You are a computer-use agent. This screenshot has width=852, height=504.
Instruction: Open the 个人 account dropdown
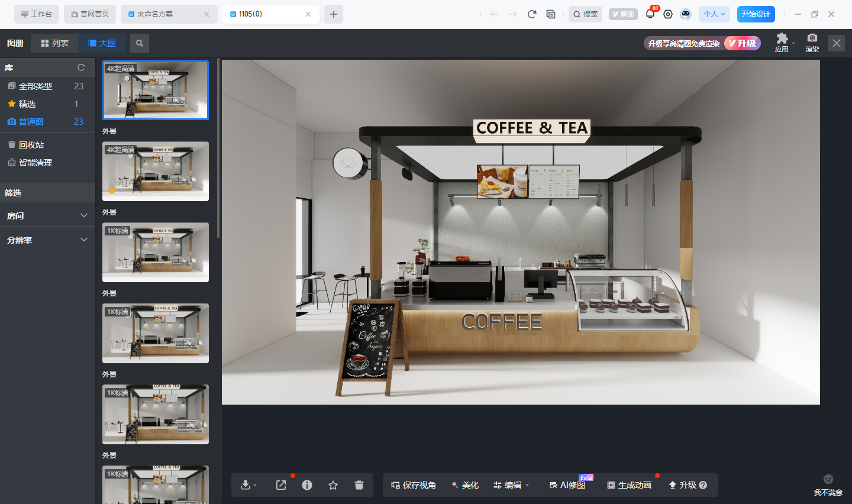714,14
